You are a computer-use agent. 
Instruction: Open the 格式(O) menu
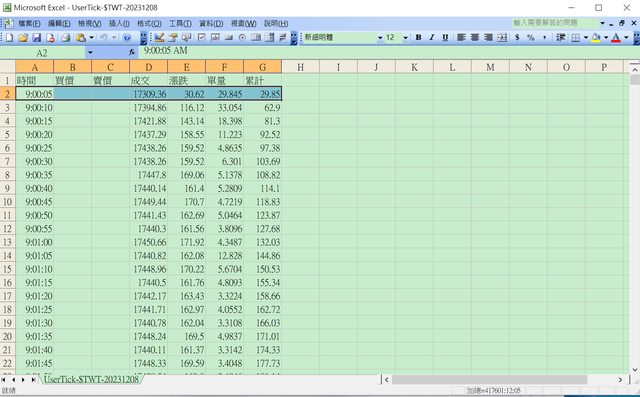point(149,24)
